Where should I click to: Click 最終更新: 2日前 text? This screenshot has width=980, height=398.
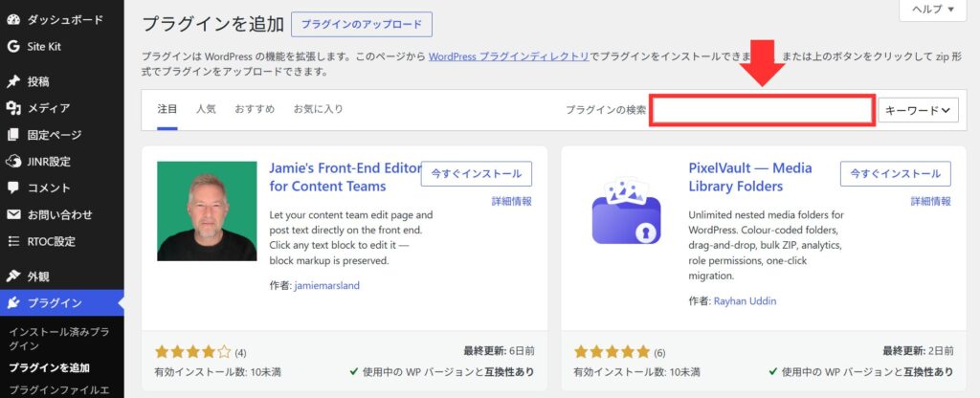click(918, 351)
